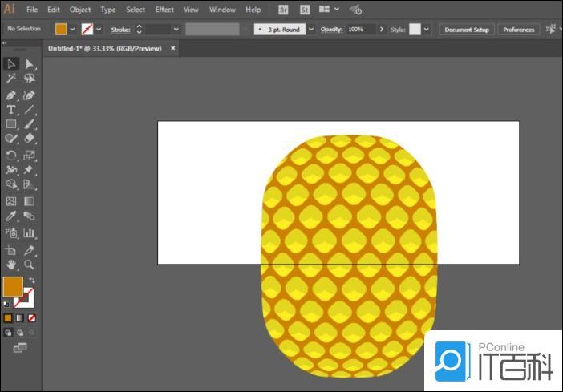
Task: Choose the Eyedropper tool
Action: [x=11, y=216]
